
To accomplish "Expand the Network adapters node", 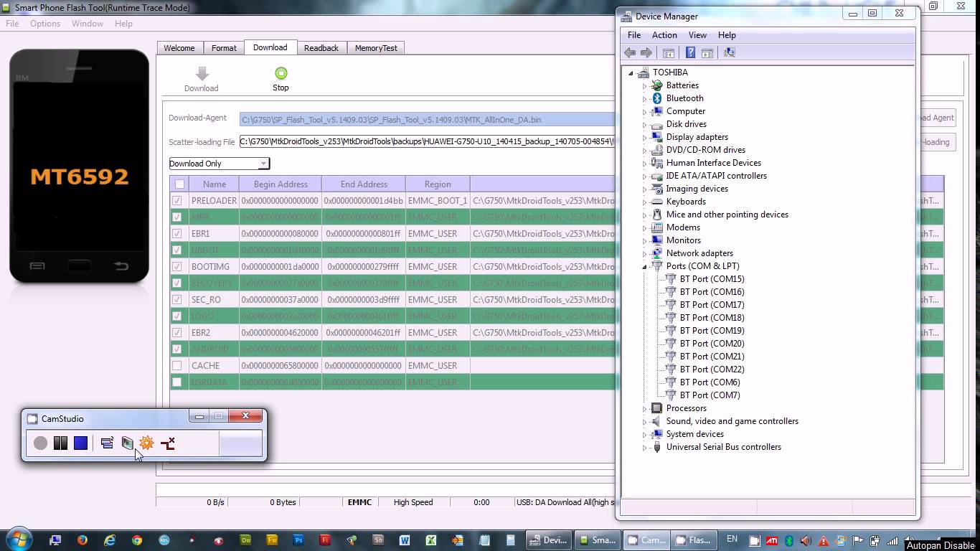I will (x=644, y=254).
